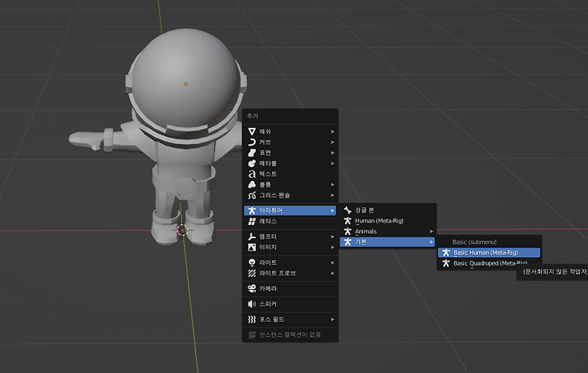Expand the Animals submenu arrow
The image size is (588, 373).
(431, 231)
